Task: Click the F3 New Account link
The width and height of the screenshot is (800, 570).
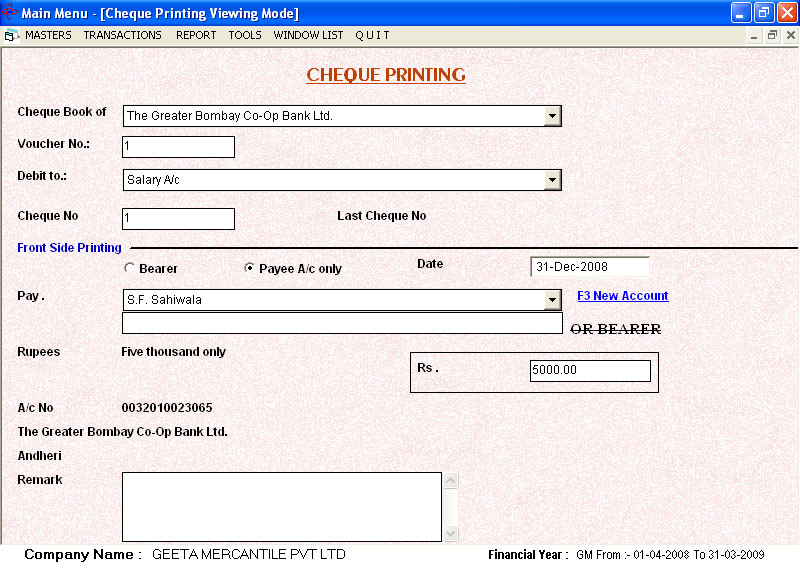Action: 622,296
